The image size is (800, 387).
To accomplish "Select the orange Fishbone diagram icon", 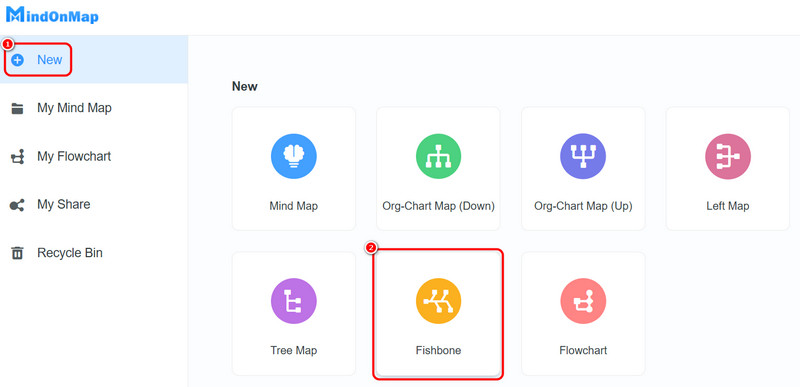I will click(438, 301).
